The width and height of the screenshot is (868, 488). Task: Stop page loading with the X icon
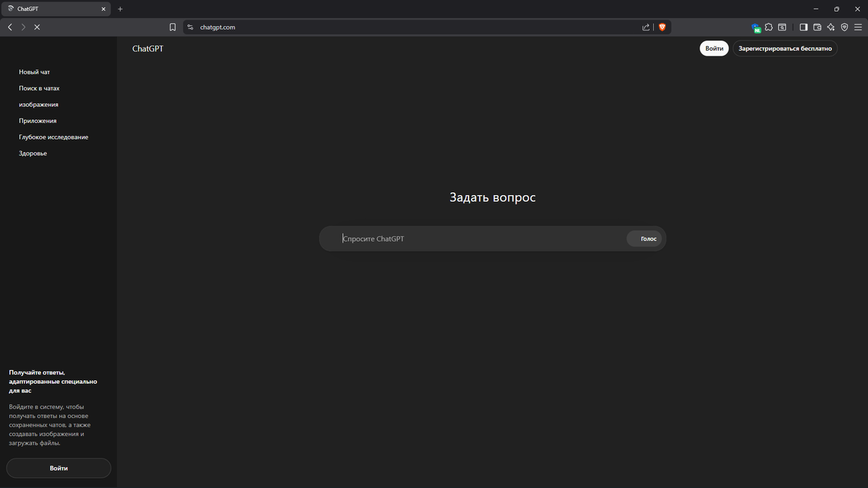click(x=37, y=27)
